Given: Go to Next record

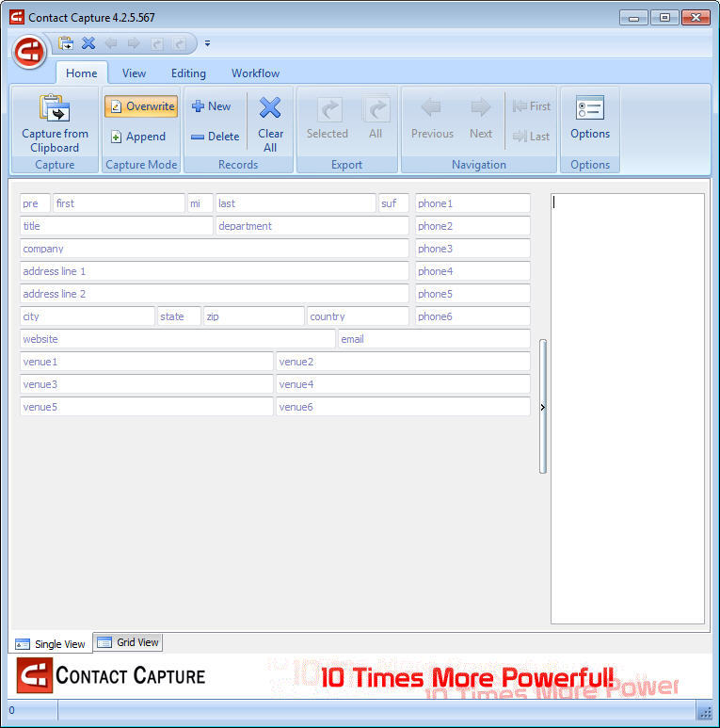Looking at the screenshot, I should [481, 119].
